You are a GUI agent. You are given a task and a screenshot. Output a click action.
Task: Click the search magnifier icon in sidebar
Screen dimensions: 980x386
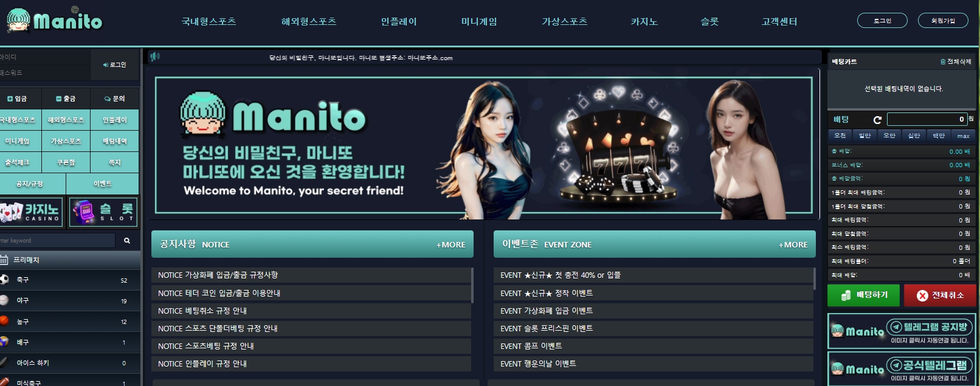click(127, 241)
